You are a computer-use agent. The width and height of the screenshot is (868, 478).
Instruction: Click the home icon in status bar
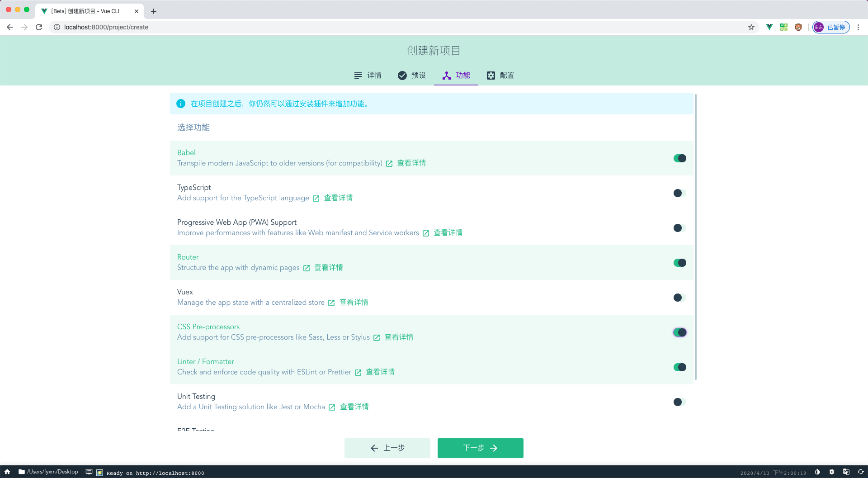point(7,472)
